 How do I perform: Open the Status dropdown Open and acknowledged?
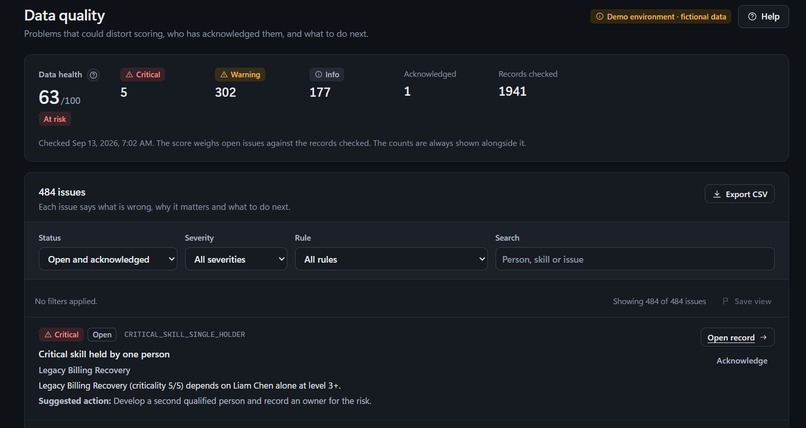click(108, 259)
